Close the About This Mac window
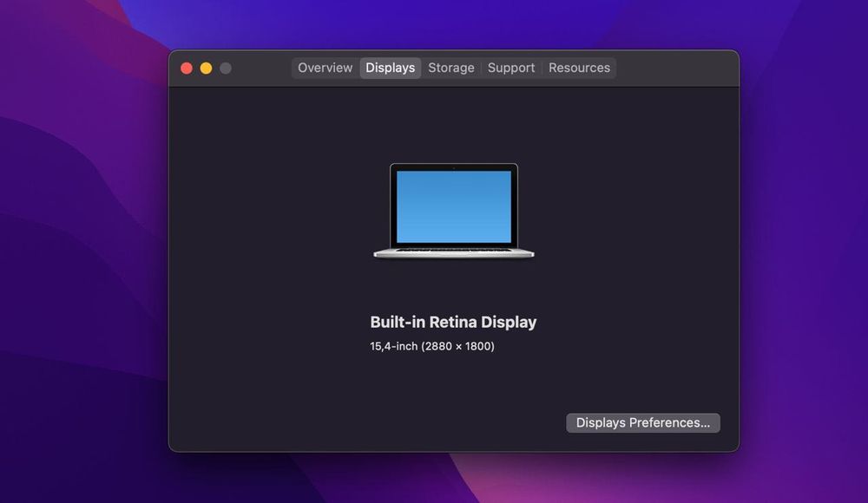The image size is (868, 503). pos(187,68)
